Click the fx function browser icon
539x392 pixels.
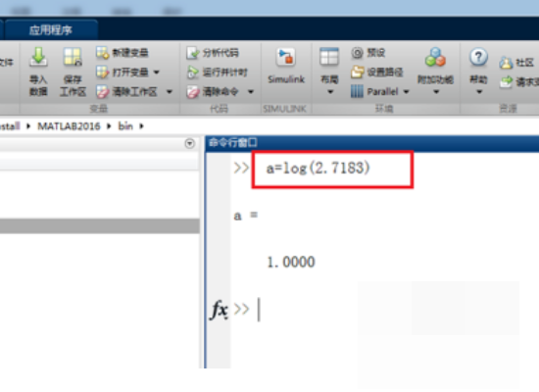click(219, 310)
